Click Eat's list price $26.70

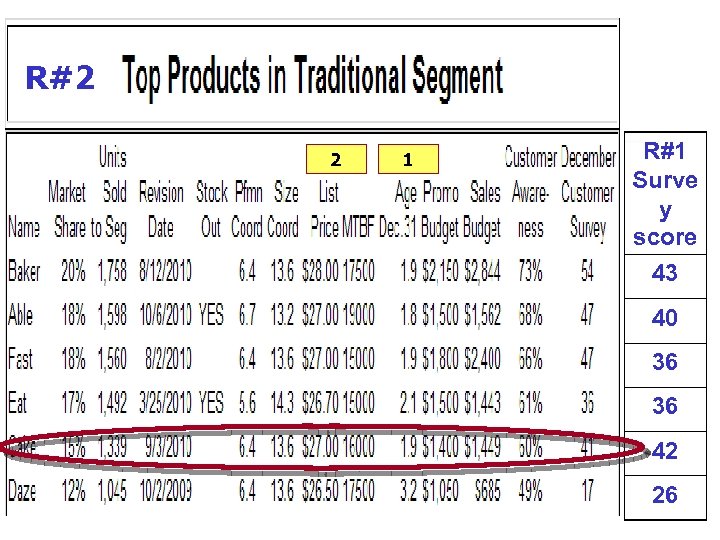(320, 403)
